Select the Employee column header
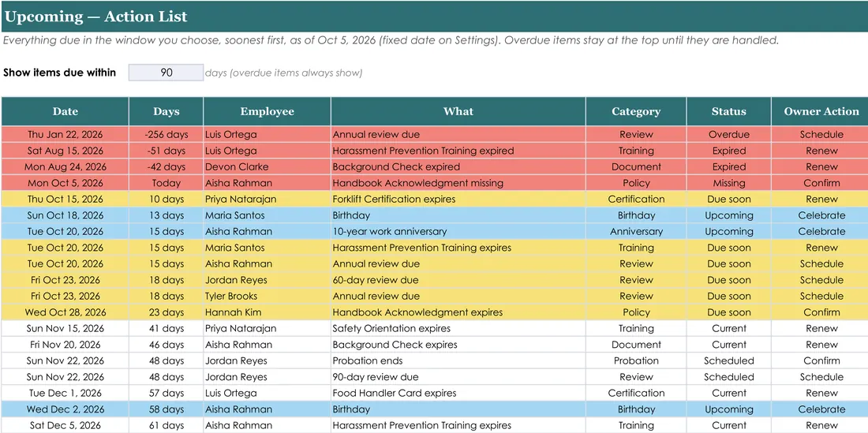Screen dimensions: 868x433 pyautogui.click(x=267, y=111)
